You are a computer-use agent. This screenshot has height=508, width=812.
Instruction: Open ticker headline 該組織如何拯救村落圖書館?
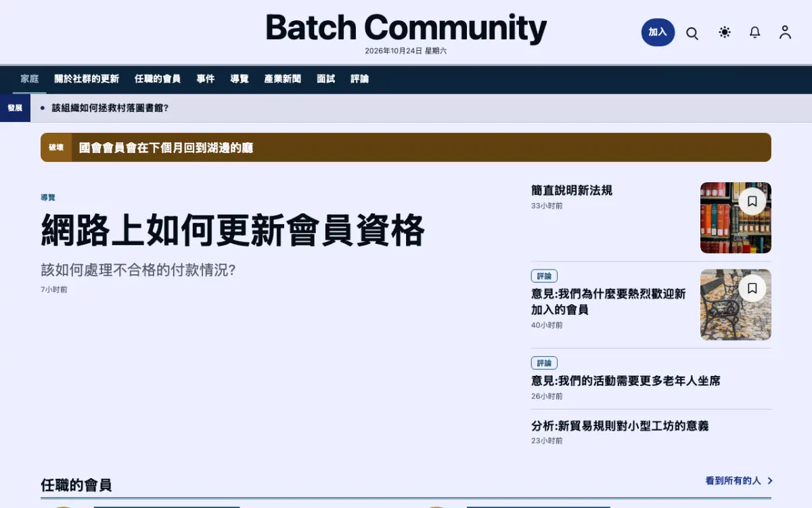pos(110,108)
